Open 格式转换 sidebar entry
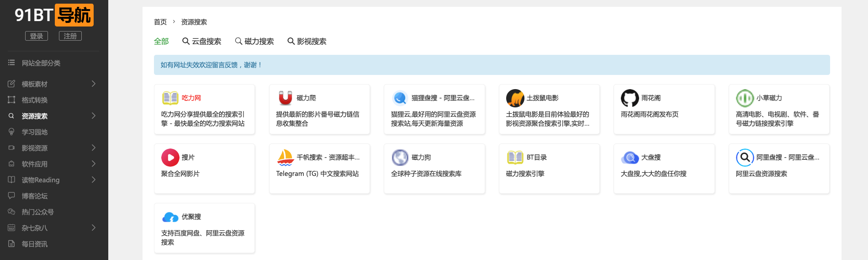The width and height of the screenshot is (868, 260). 35,100
